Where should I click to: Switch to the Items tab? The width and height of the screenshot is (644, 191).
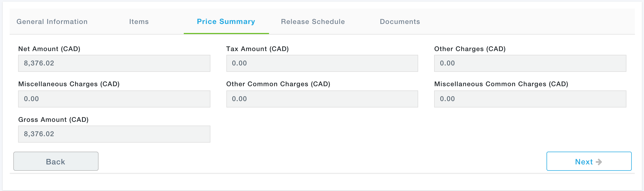[x=139, y=22]
